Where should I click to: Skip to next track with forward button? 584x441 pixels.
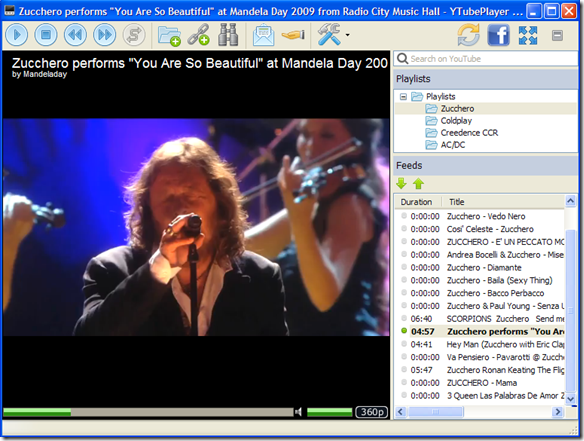click(104, 35)
